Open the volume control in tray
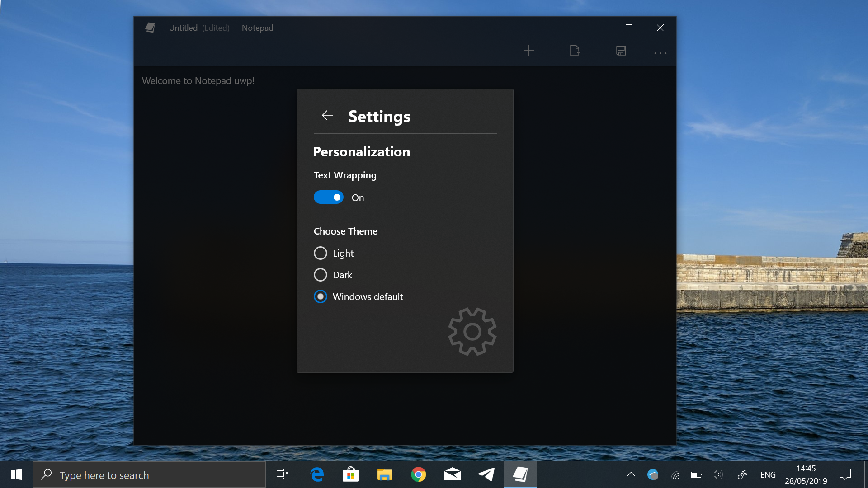This screenshot has width=868, height=488. pyautogui.click(x=717, y=474)
